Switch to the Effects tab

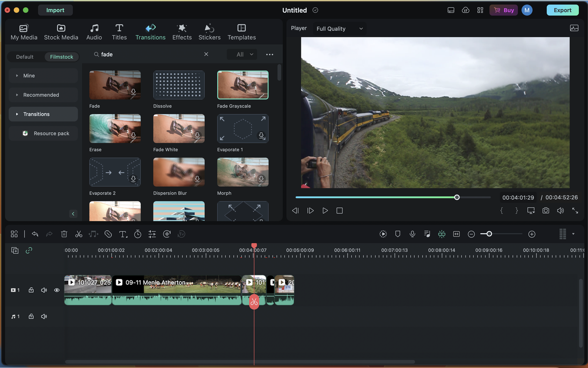tap(182, 32)
